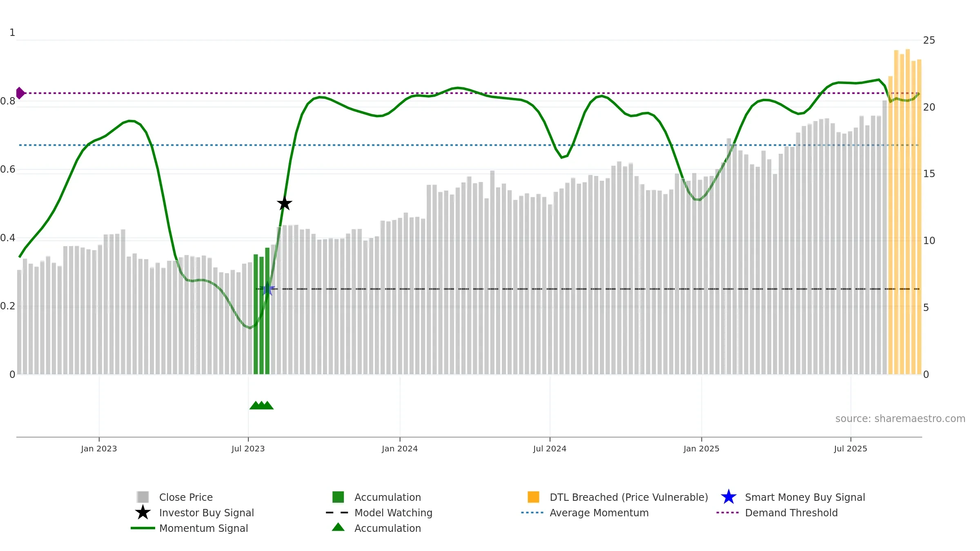Click the orange DTL breached bars
The image size is (980, 551).
pos(904,212)
